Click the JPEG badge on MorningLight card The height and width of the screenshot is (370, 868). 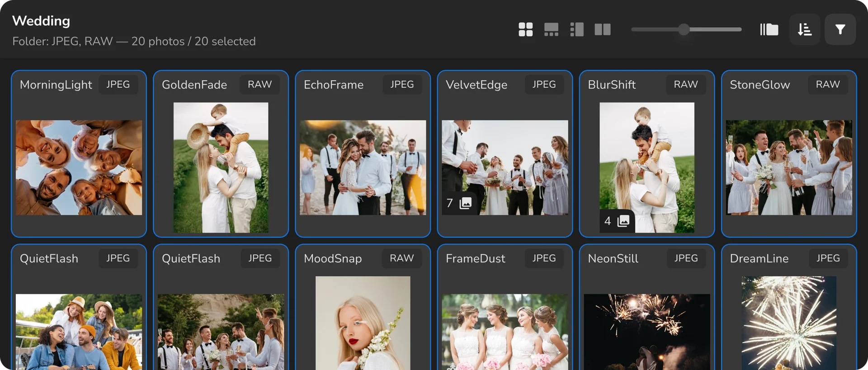point(118,85)
